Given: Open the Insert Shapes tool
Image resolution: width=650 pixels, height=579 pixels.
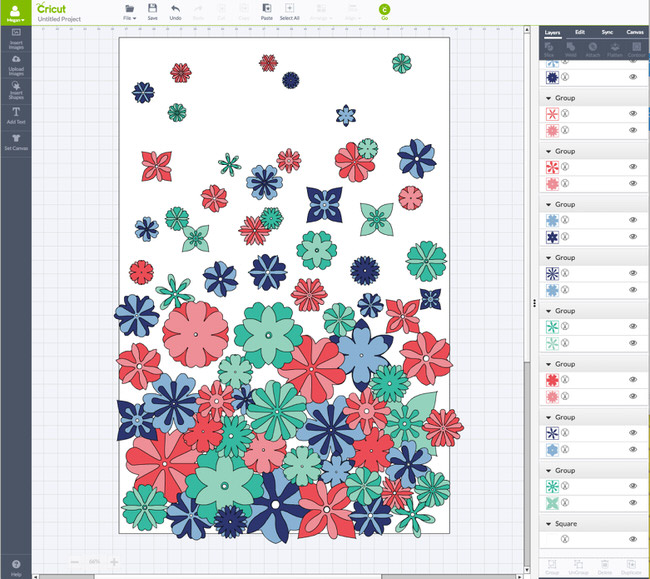Looking at the screenshot, I should pos(16,90).
